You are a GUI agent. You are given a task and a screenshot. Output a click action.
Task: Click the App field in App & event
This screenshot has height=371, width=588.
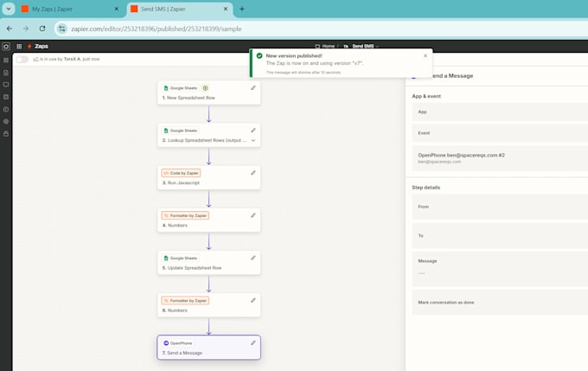tap(500, 112)
